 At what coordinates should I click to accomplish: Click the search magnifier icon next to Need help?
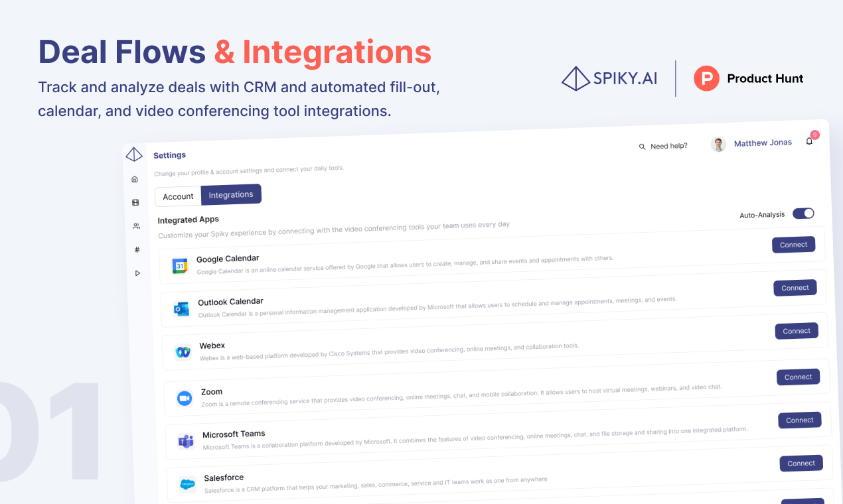click(x=642, y=147)
